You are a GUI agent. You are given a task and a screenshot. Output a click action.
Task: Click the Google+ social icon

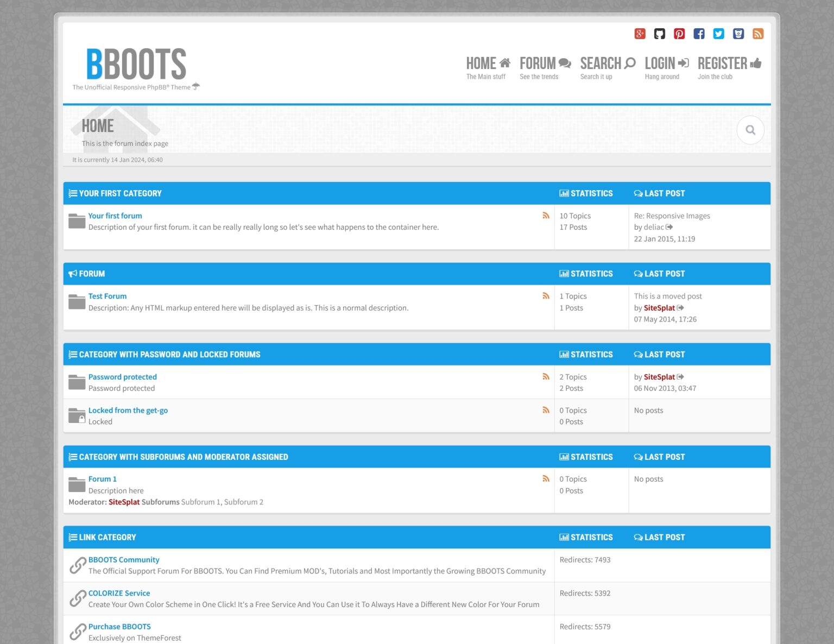(x=640, y=33)
